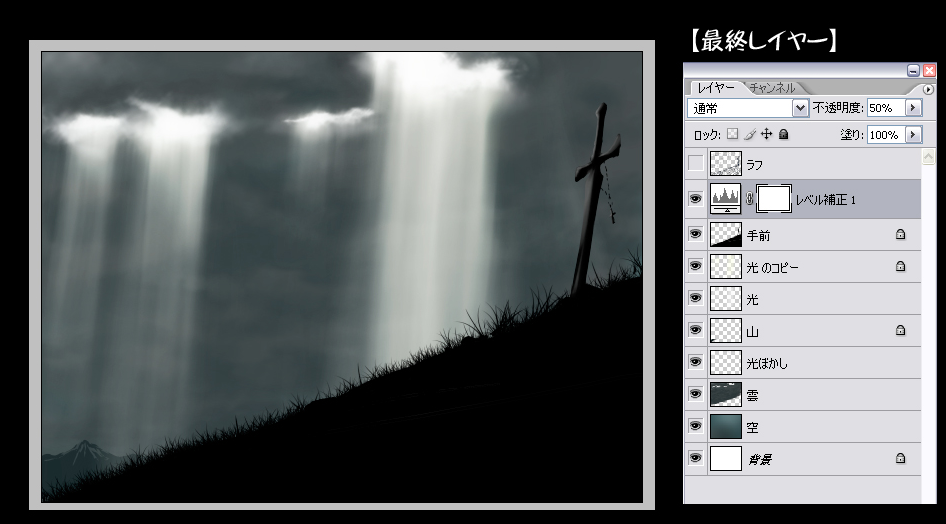Select layer name 光のコピー
Image resolution: width=946 pixels, height=524 pixels.
[772, 267]
